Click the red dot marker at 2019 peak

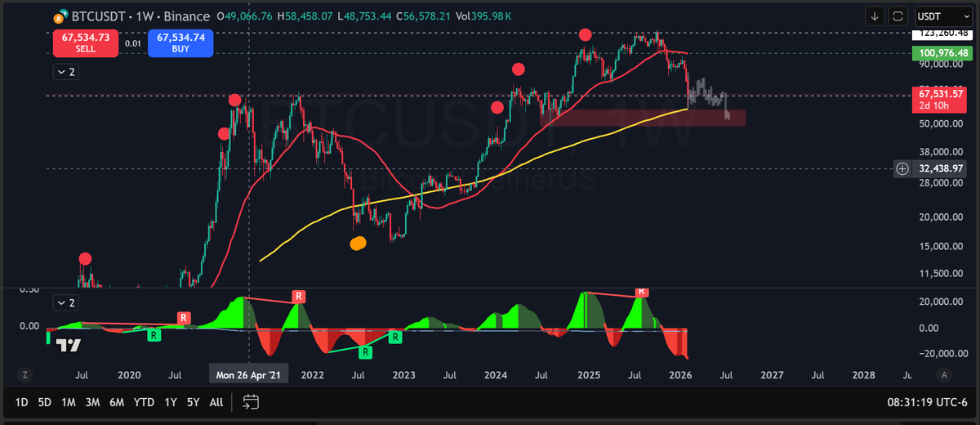pyautogui.click(x=85, y=259)
